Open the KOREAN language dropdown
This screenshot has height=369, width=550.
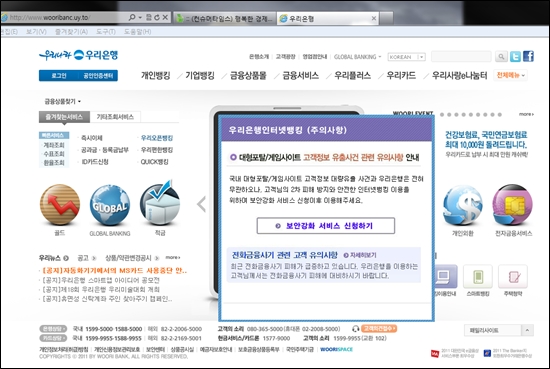tap(406, 57)
